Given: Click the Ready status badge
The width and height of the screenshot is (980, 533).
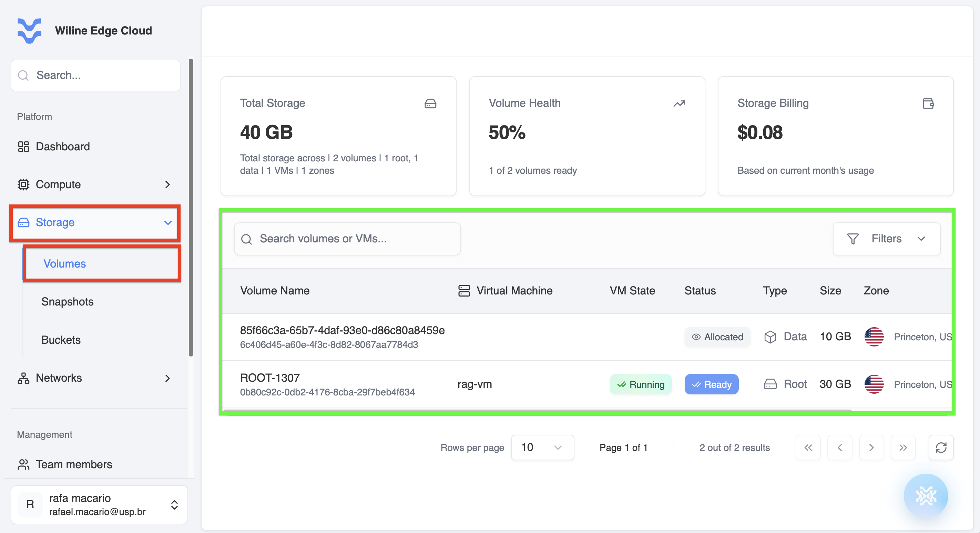Looking at the screenshot, I should coord(712,384).
